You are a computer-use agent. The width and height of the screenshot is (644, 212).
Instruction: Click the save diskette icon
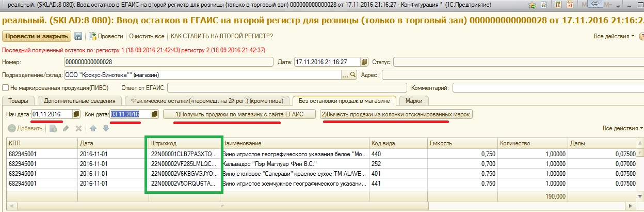click(78, 36)
